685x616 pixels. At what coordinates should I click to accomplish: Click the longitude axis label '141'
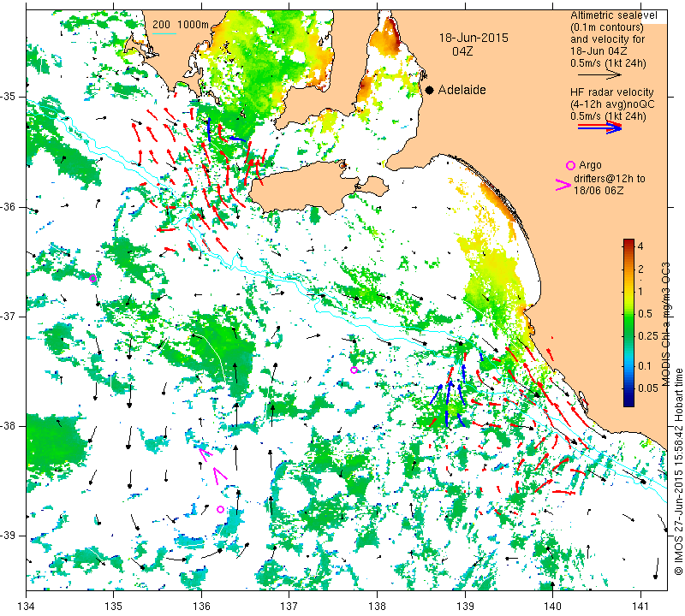coord(640,607)
